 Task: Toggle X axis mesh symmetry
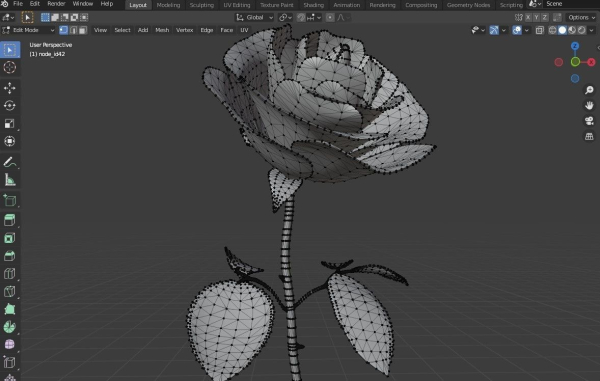click(528, 18)
